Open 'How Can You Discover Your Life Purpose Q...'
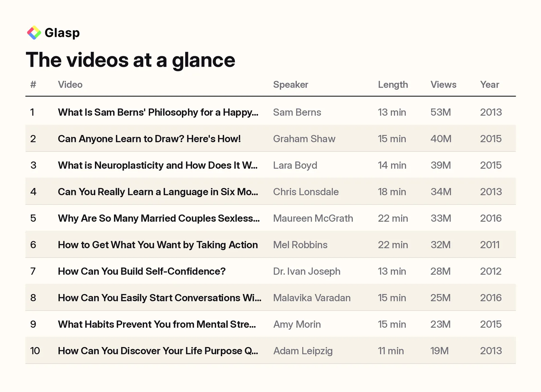This screenshot has width=541, height=392. pos(158,351)
